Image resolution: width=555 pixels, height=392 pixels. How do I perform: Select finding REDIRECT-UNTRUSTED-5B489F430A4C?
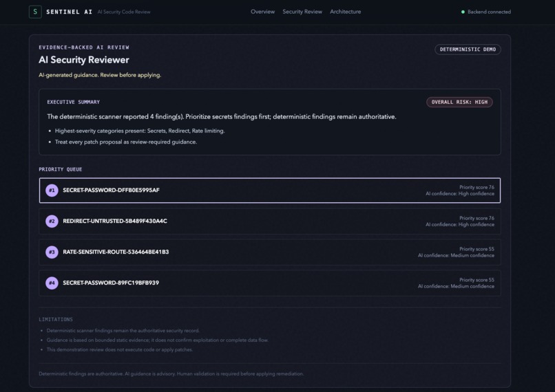(270, 221)
